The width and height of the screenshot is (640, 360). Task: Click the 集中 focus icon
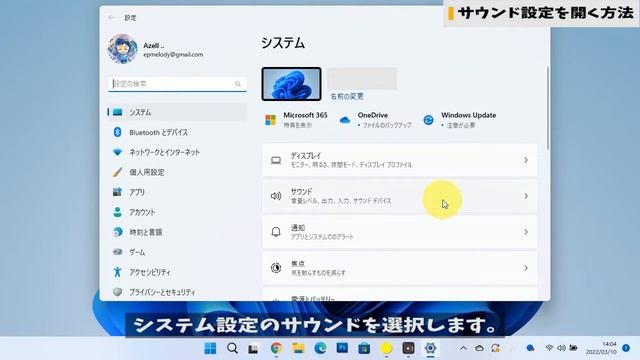(x=276, y=268)
